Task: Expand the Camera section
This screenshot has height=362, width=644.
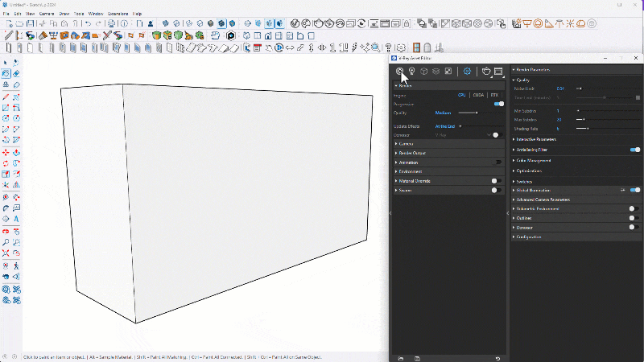Action: pyautogui.click(x=449, y=144)
